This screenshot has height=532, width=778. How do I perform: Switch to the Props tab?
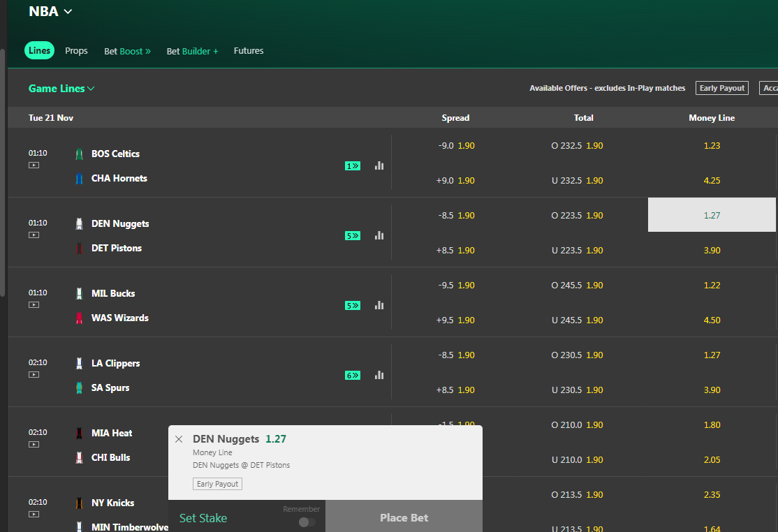point(76,51)
